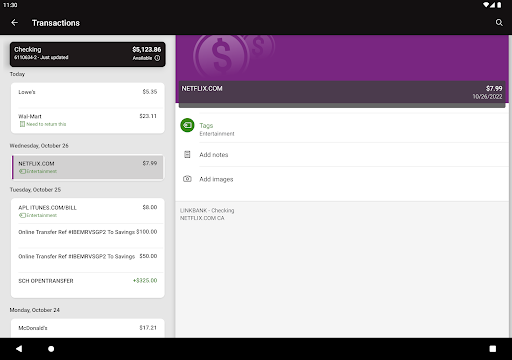Tap note icon under Wal-Mart transaction
Viewport: 512px width, 360px height.
pos(22,124)
